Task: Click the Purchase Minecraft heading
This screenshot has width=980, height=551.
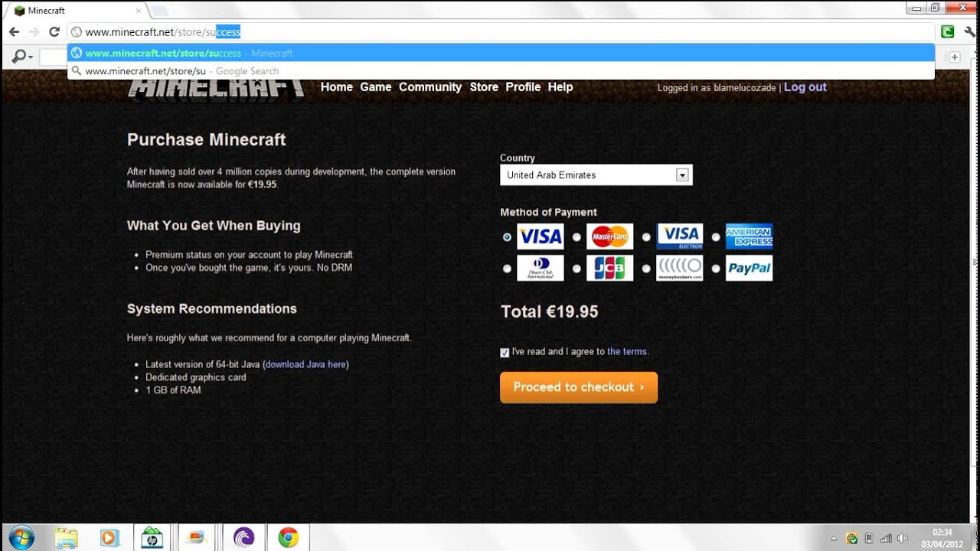Action: click(x=207, y=140)
